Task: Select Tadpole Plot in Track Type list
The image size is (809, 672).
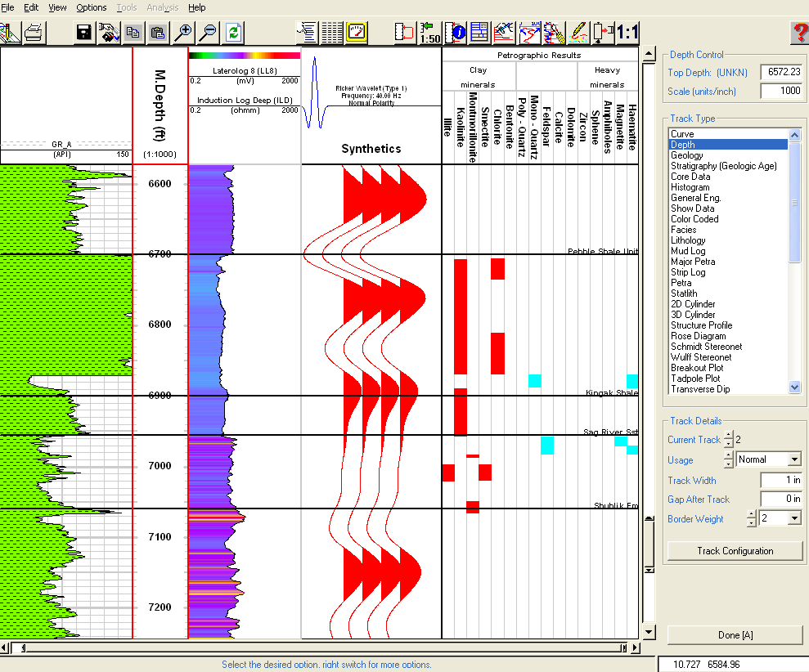Action: 729,379
